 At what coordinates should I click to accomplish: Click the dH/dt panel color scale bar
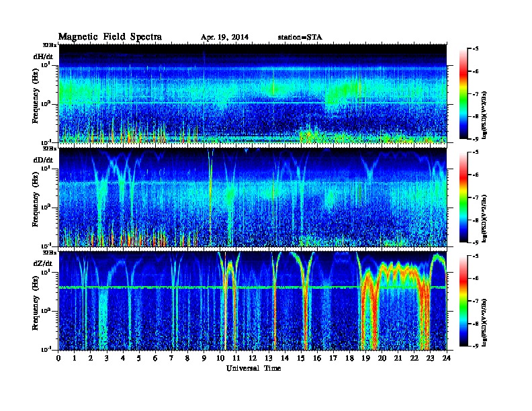(x=463, y=93)
